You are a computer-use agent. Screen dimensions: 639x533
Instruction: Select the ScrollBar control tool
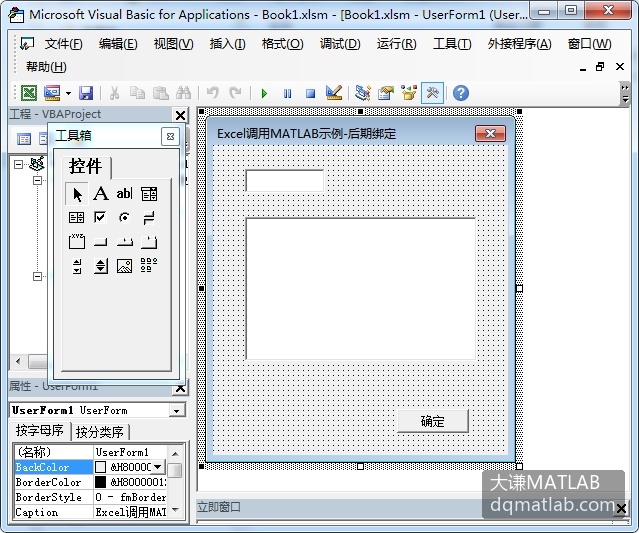click(77, 266)
